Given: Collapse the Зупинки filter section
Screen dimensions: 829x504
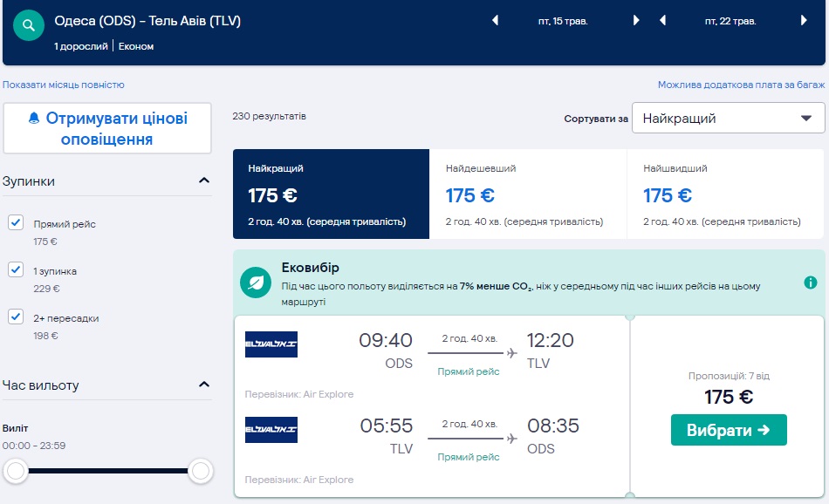Looking at the screenshot, I should tap(204, 181).
